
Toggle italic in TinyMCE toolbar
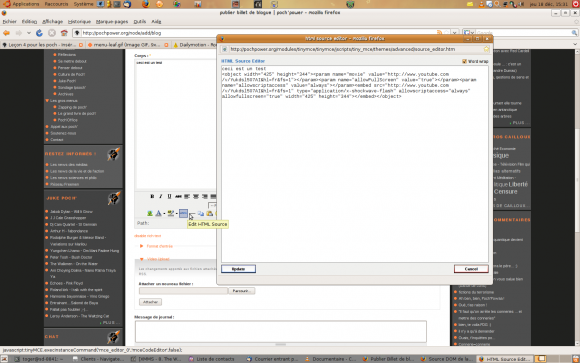(161, 196)
